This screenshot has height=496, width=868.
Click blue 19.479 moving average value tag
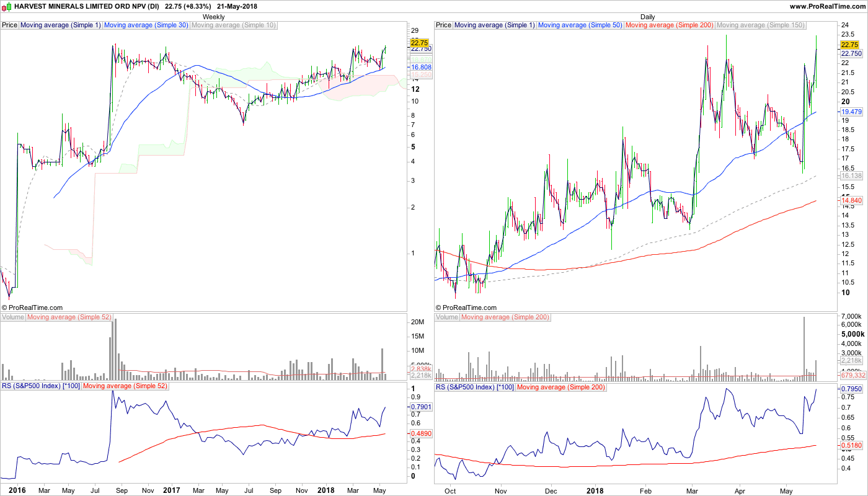pyautogui.click(x=851, y=112)
